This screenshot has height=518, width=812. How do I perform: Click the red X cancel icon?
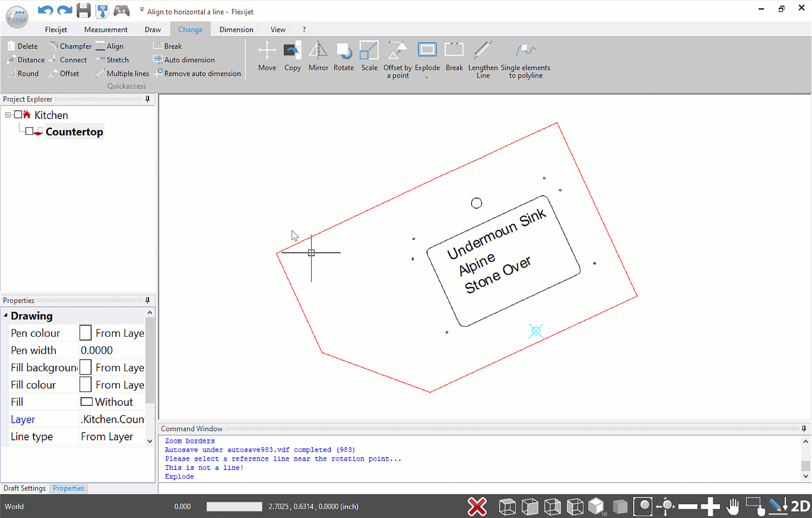point(477,506)
